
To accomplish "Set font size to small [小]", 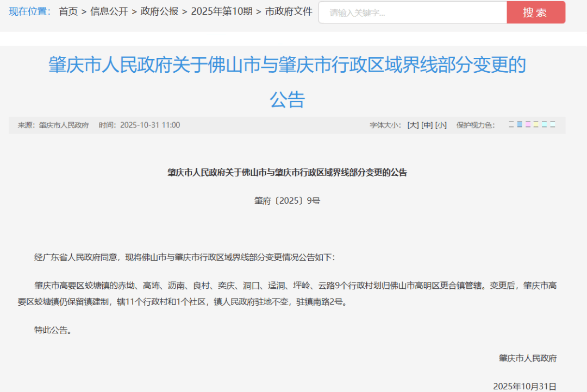I will pos(441,125).
